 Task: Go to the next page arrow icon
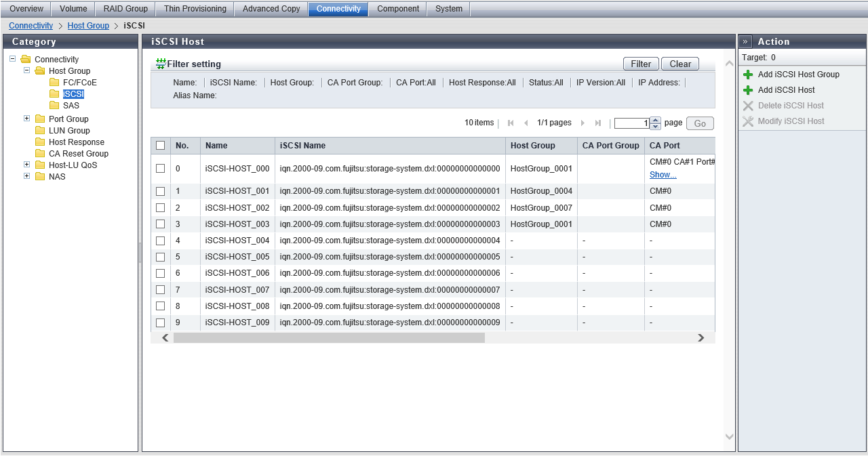pyautogui.click(x=583, y=123)
